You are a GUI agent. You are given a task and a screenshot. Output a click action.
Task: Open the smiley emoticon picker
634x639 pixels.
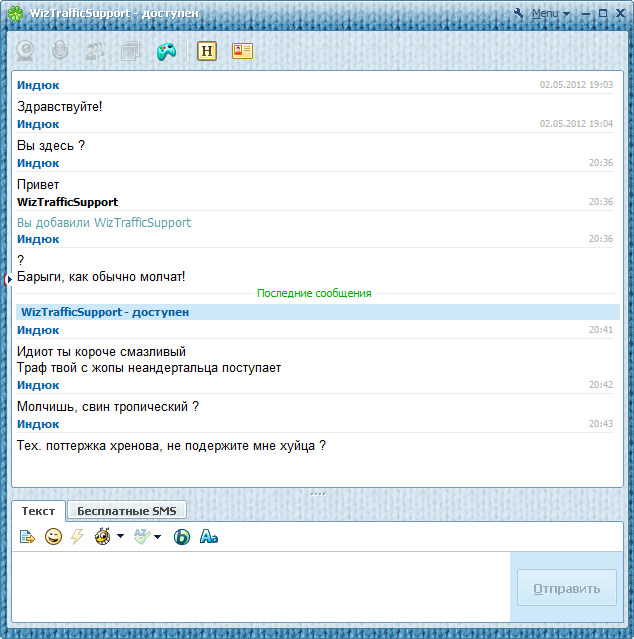[x=53, y=537]
